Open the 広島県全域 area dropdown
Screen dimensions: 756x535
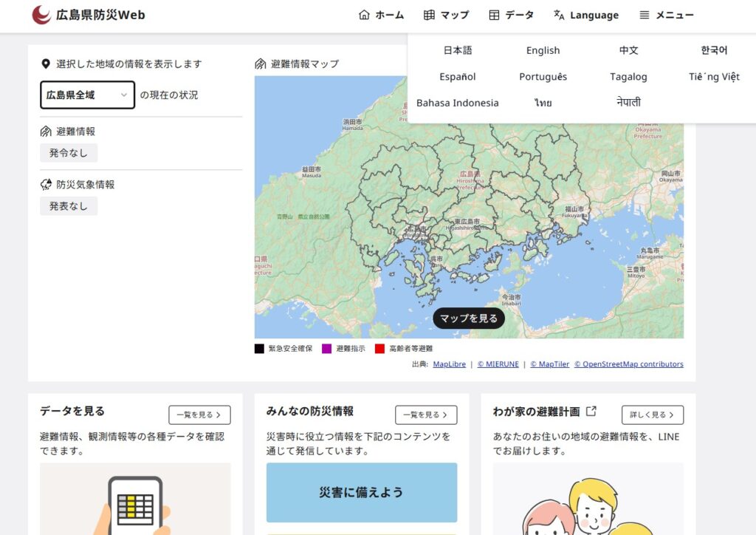coord(87,95)
